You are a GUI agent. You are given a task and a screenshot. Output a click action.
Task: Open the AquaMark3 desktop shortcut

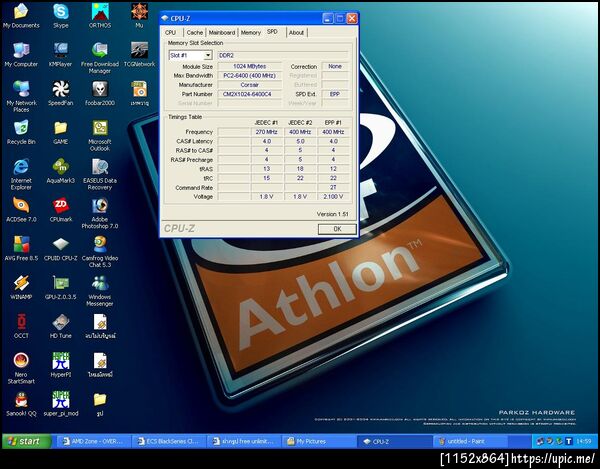tap(60, 171)
